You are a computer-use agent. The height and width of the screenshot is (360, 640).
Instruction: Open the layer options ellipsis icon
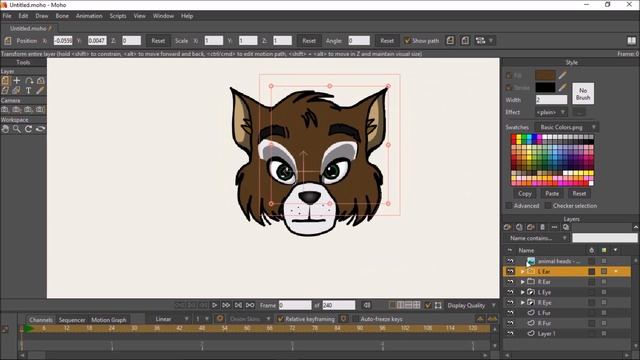tap(554, 227)
